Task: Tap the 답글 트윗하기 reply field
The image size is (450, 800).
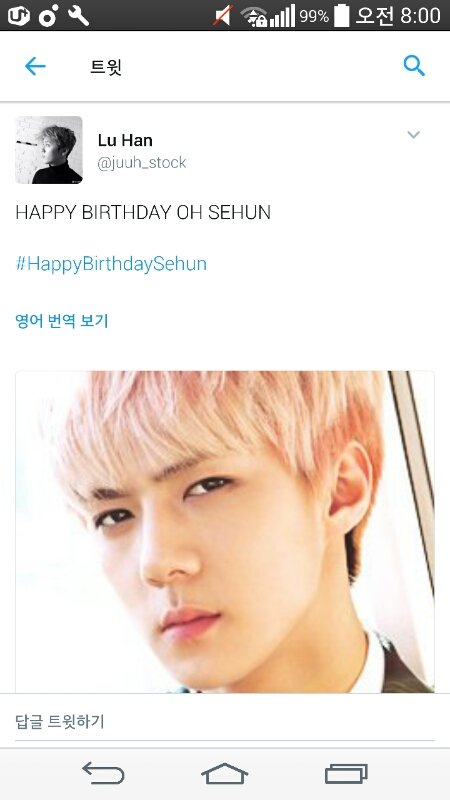Action: (x=225, y=721)
